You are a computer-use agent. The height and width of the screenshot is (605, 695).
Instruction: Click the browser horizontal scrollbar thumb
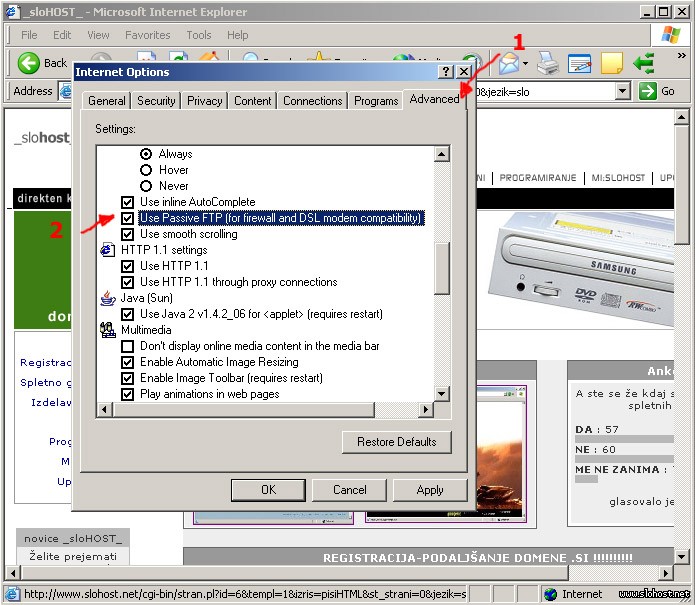295,573
